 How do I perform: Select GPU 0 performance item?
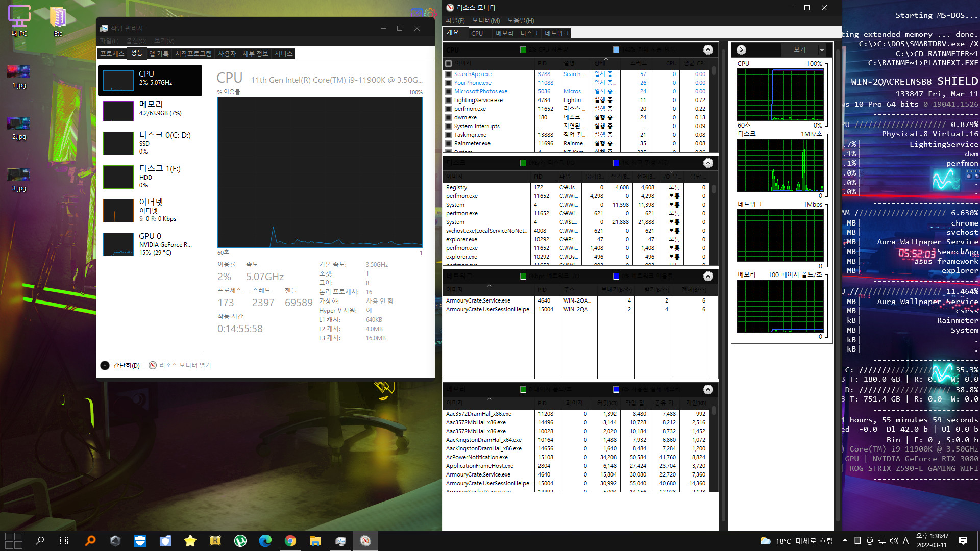(150, 244)
